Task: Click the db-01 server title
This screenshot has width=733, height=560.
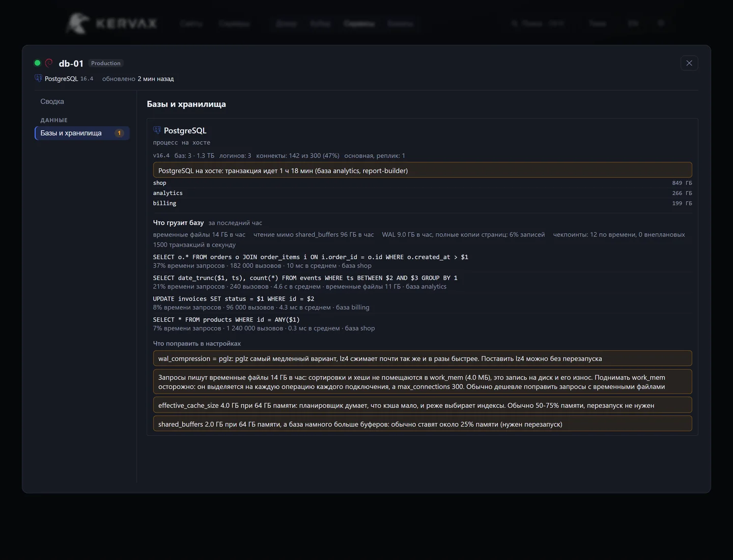Action: pyautogui.click(x=71, y=63)
